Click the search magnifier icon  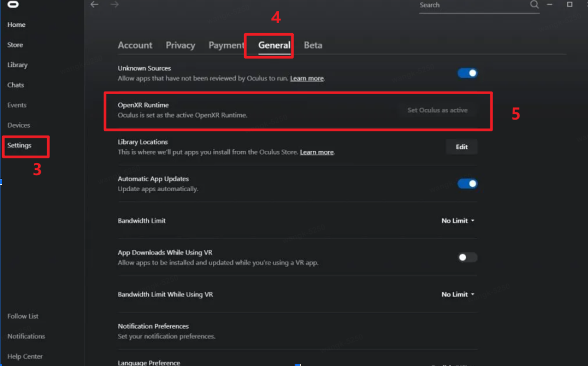click(534, 5)
